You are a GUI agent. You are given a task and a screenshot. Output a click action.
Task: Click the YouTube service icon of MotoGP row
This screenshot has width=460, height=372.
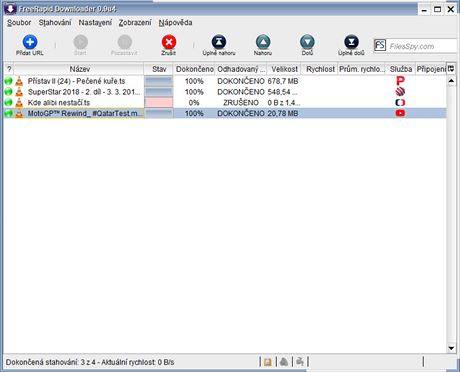pyautogui.click(x=400, y=113)
